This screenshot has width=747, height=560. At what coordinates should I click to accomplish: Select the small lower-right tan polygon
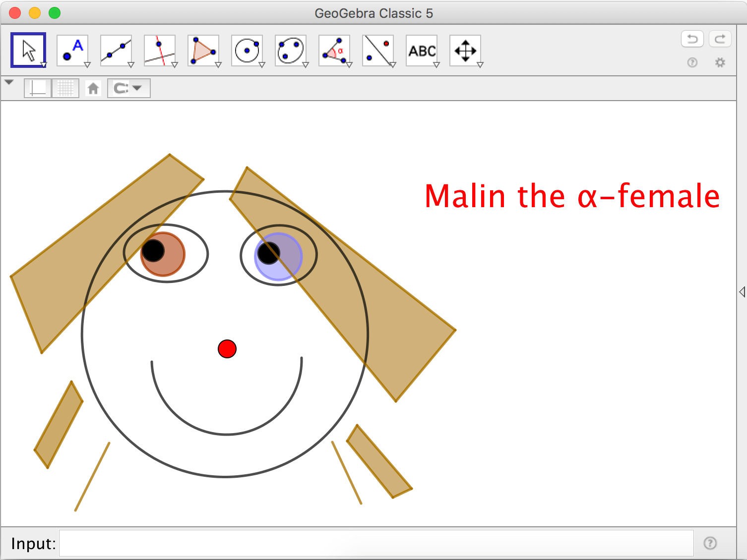(379, 461)
